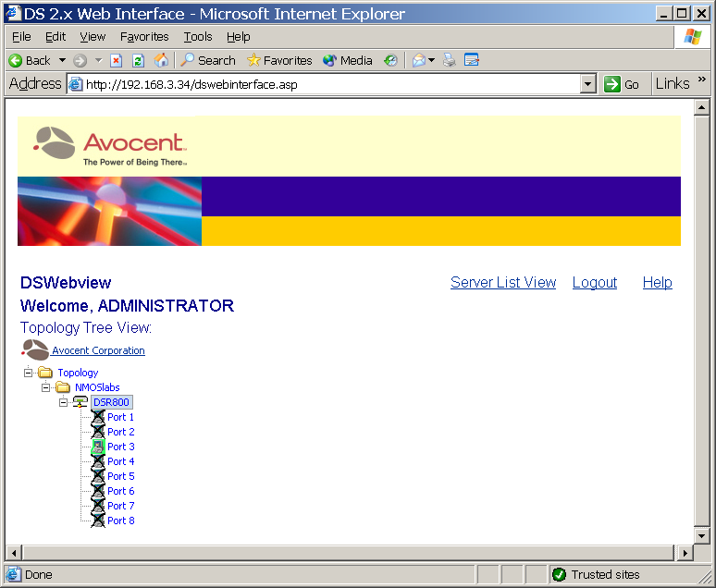Expand the Address bar dropdown list
716x588 pixels.
point(588,84)
